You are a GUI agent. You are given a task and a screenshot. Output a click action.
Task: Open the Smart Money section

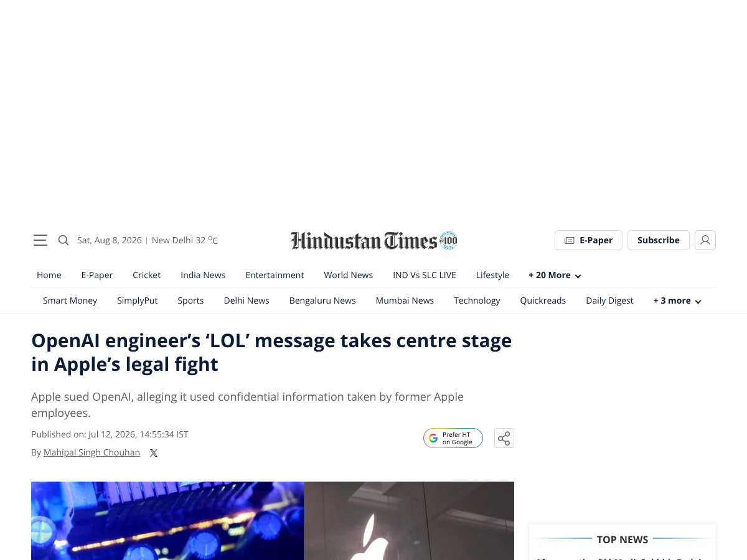coord(70,301)
